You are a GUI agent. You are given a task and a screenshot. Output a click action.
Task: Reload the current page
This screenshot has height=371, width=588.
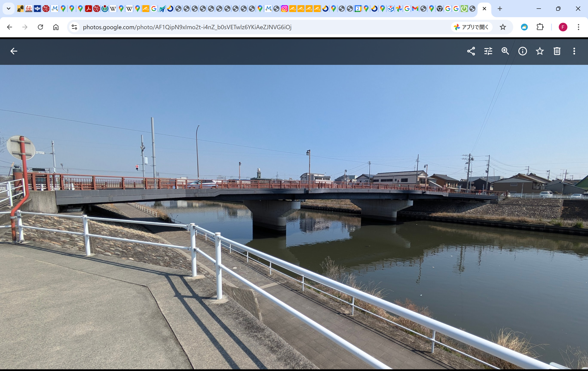point(40,27)
